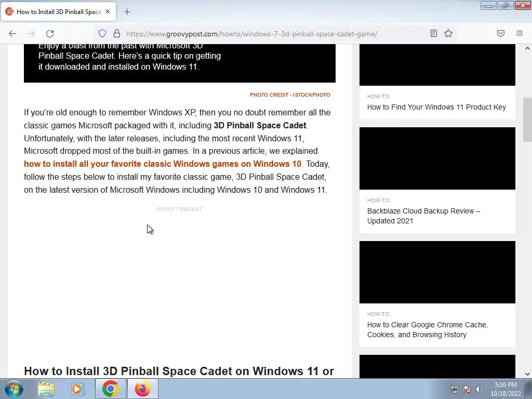This screenshot has width=532, height=399.
Task: Click the Chrome Cache article thumbnail image
Action: (x=437, y=272)
